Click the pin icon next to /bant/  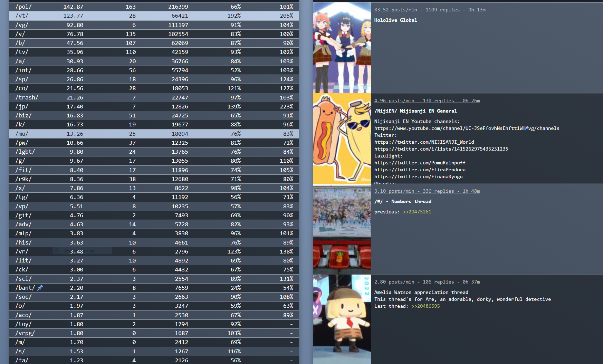pyautogui.click(x=40, y=288)
